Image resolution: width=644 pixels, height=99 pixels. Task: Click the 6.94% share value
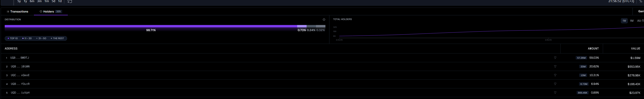tap(595, 84)
